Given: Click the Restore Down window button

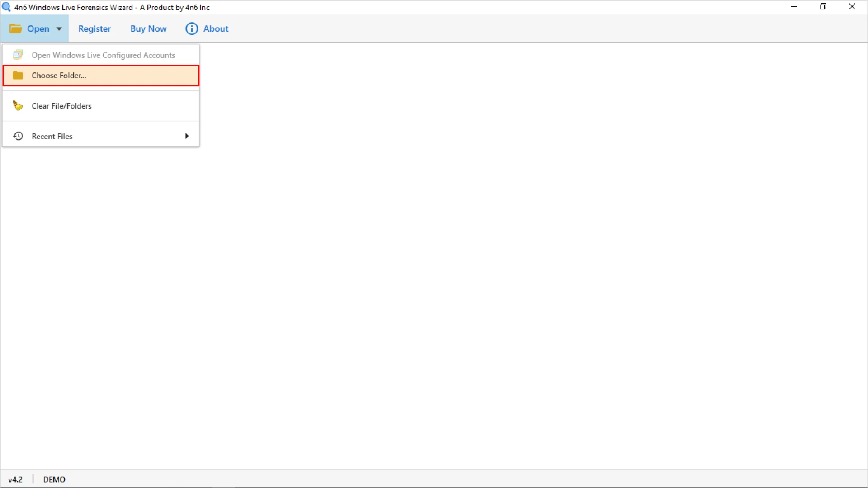Looking at the screenshot, I should pyautogui.click(x=823, y=7).
